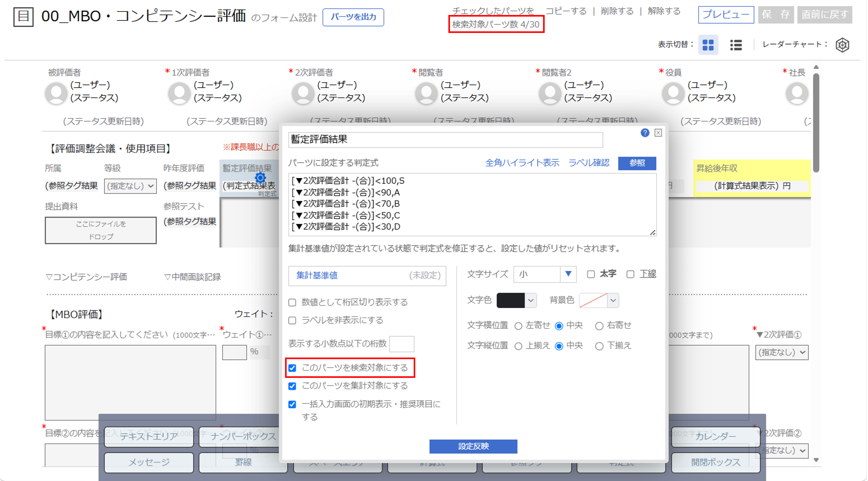
Task: Click the ここにファイルをドロップ upload area
Action: (100, 230)
